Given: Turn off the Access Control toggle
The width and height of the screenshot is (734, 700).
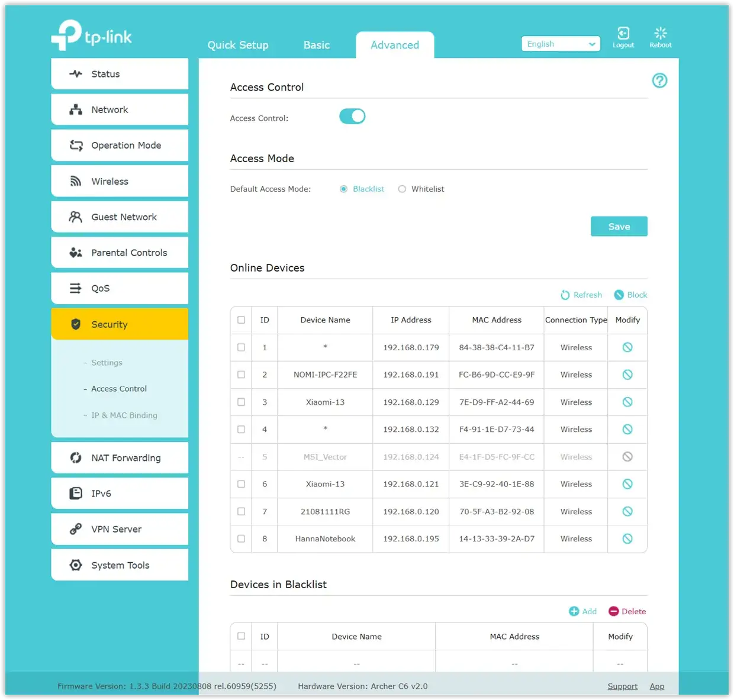Looking at the screenshot, I should point(352,117).
